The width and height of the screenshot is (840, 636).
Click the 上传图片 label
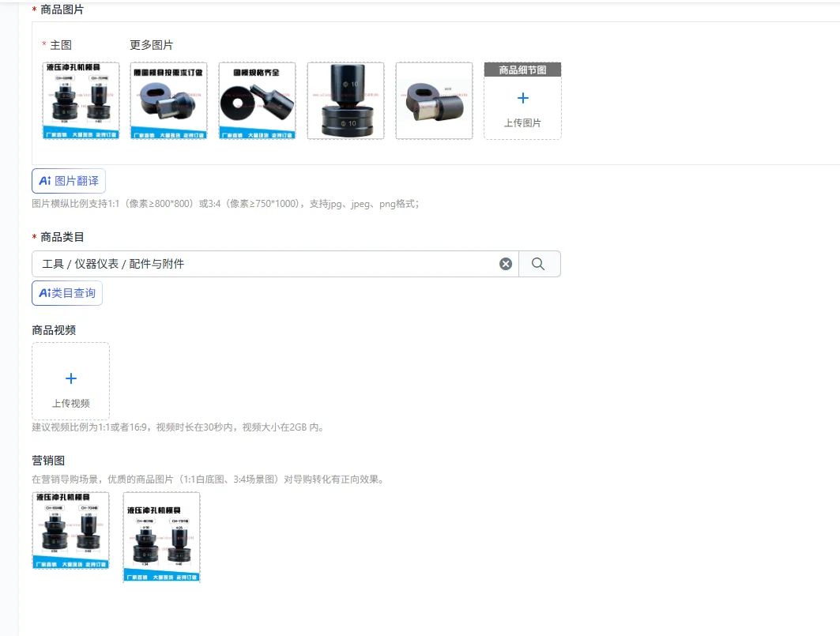pyautogui.click(x=523, y=122)
